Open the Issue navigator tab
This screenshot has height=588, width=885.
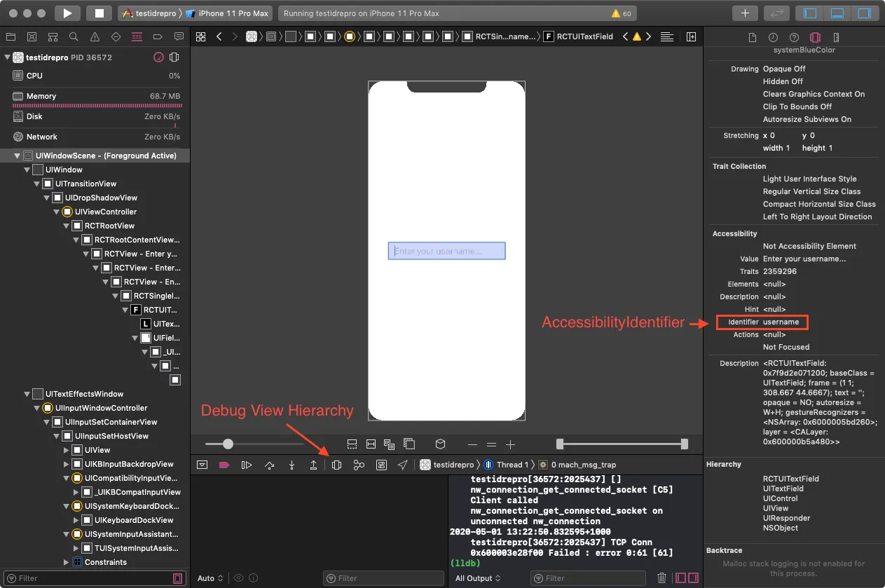pyautogui.click(x=95, y=36)
